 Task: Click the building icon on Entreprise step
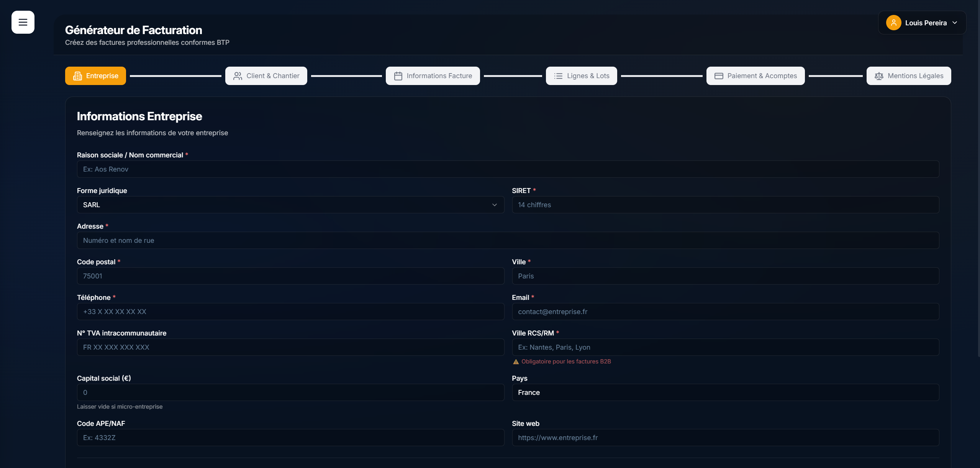pos(78,76)
